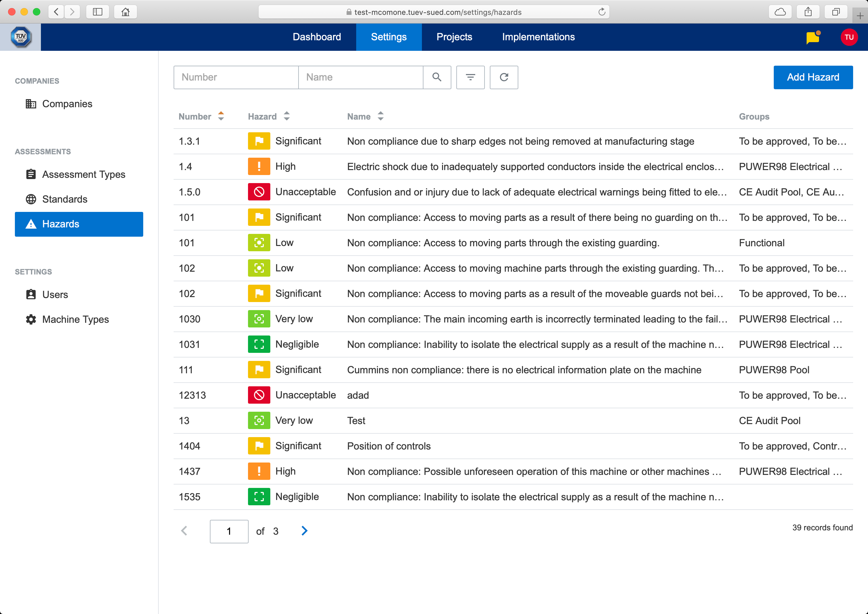The height and width of the screenshot is (614, 868).
Task: Switch to the Dashboard tab
Action: click(317, 37)
